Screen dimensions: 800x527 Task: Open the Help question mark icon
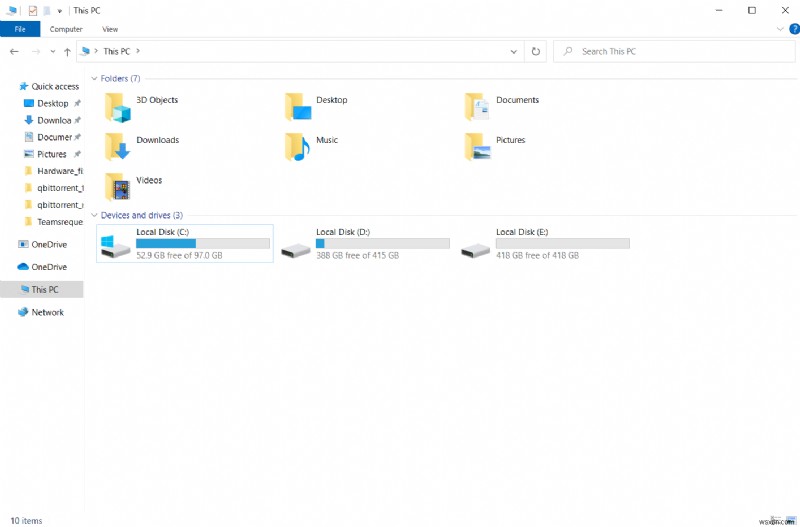tap(794, 29)
